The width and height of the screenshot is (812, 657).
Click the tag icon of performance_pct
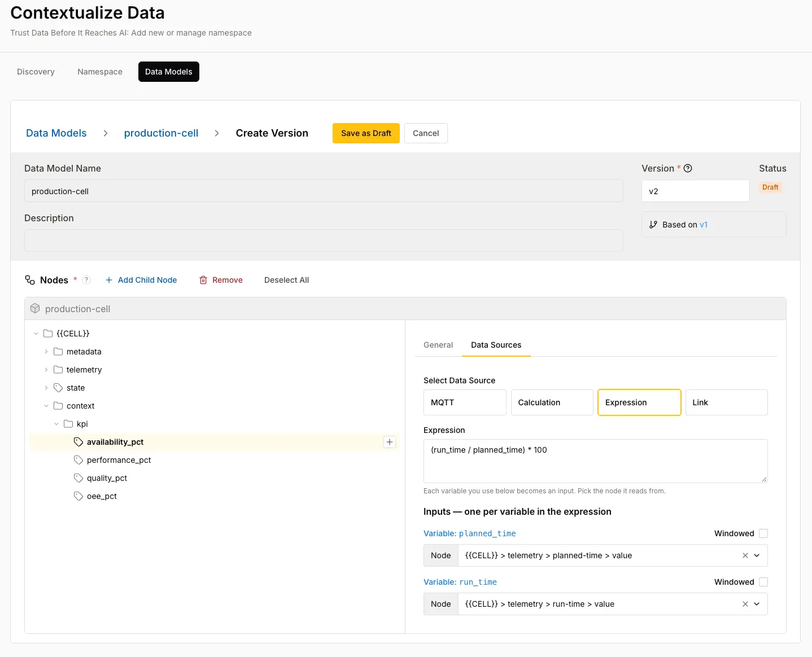tap(78, 460)
